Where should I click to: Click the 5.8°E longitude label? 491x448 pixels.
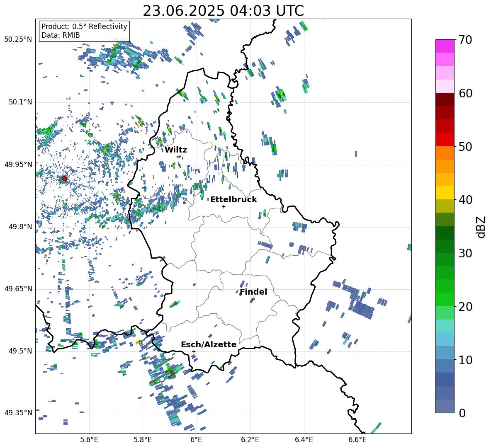(x=143, y=440)
